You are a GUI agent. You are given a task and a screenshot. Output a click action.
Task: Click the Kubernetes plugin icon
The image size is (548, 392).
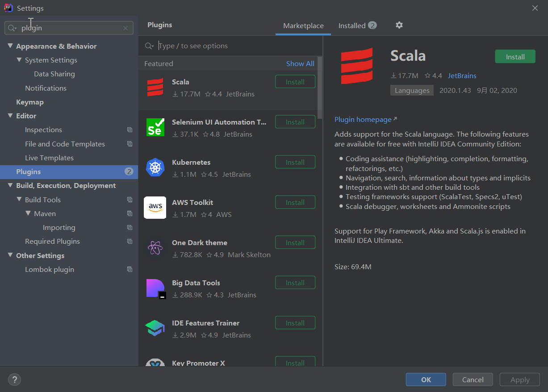[155, 168]
